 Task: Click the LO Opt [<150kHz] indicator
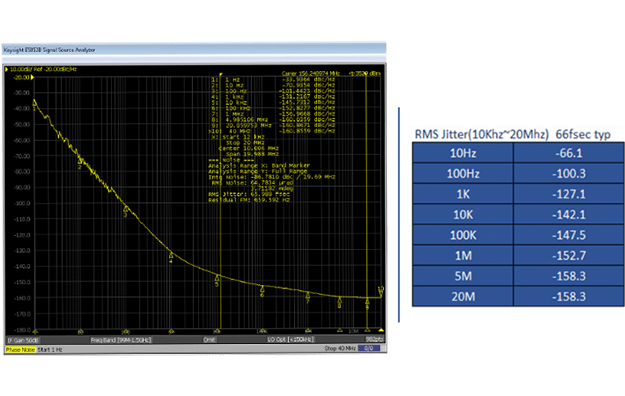[291, 339]
